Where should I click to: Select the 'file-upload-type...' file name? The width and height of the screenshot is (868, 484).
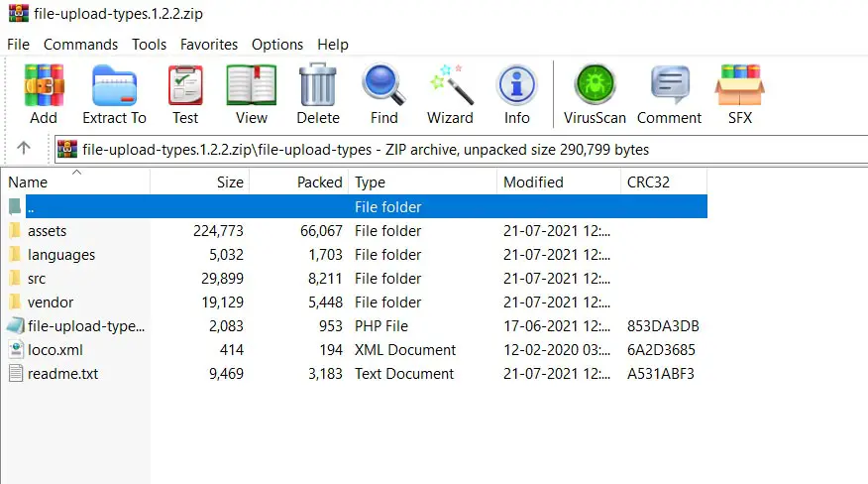pyautogui.click(x=86, y=326)
